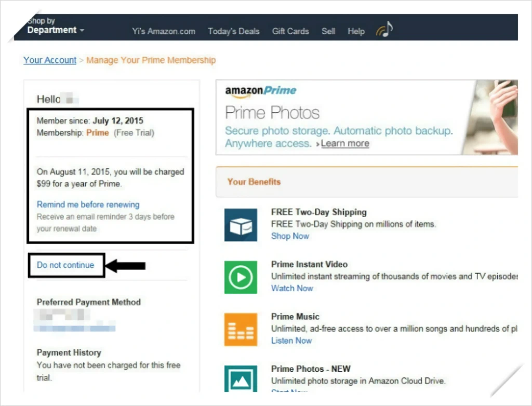Click Member since July 12, 2015 text
This screenshot has height=406, width=532.
[x=90, y=121]
